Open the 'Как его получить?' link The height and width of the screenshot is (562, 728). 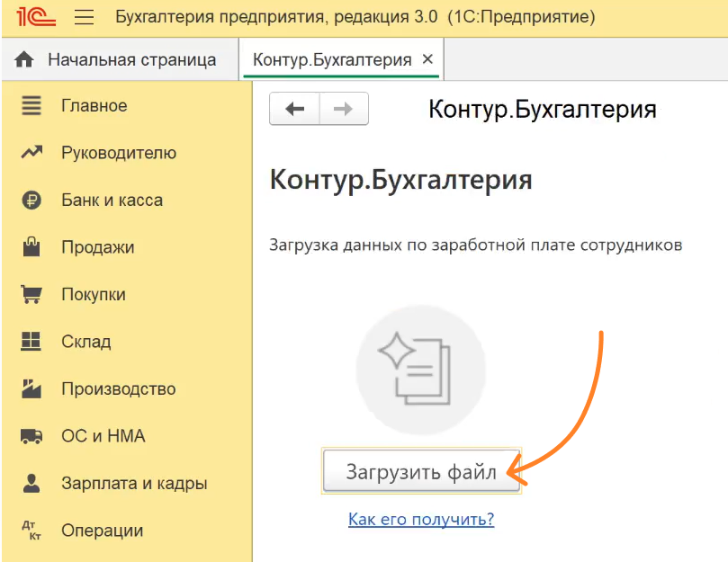tap(421, 519)
